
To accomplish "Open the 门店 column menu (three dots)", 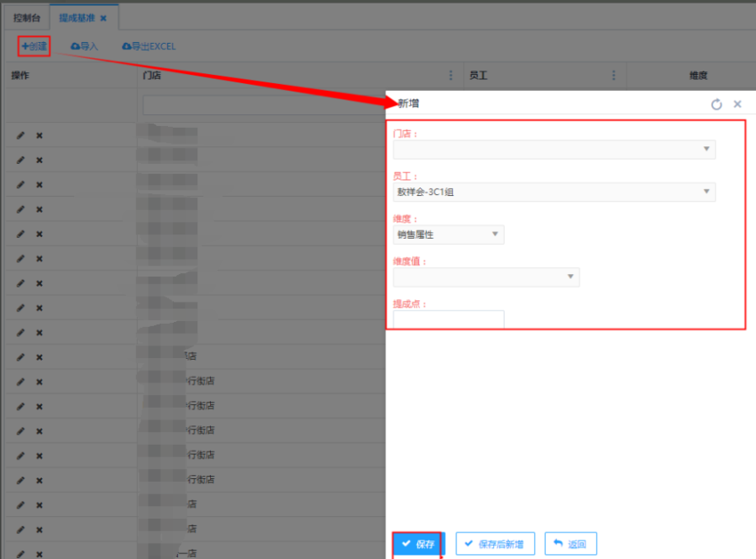I will 451,75.
